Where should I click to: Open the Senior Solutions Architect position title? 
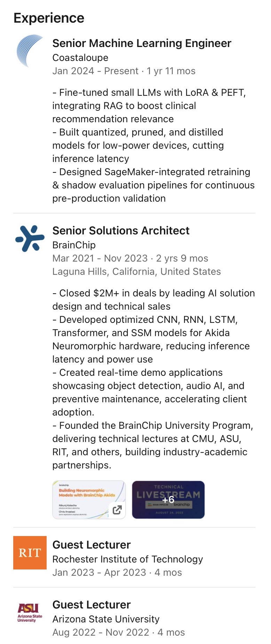coord(121,231)
